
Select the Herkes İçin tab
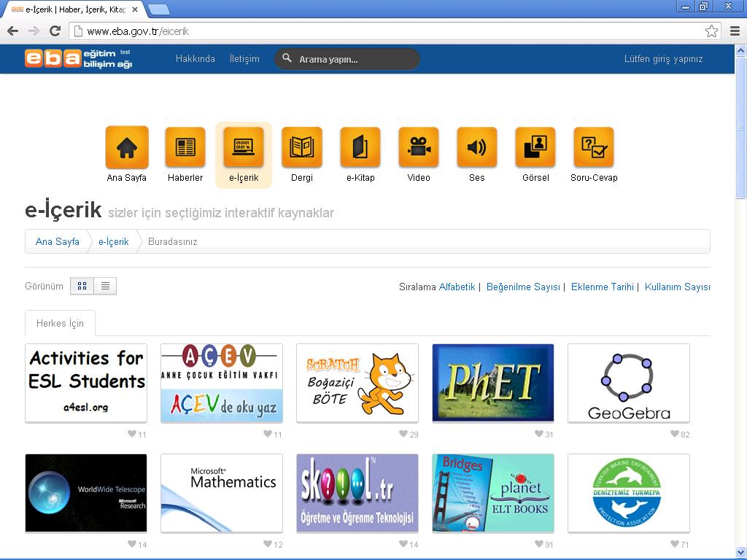pos(60,323)
